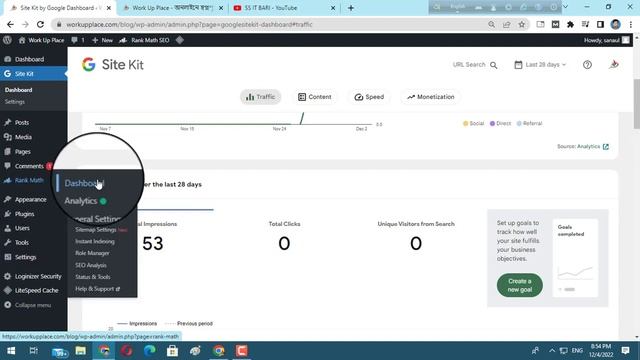The height and width of the screenshot is (360, 640).
Task: Click the Site Kit URL Search icon
Action: (x=493, y=65)
